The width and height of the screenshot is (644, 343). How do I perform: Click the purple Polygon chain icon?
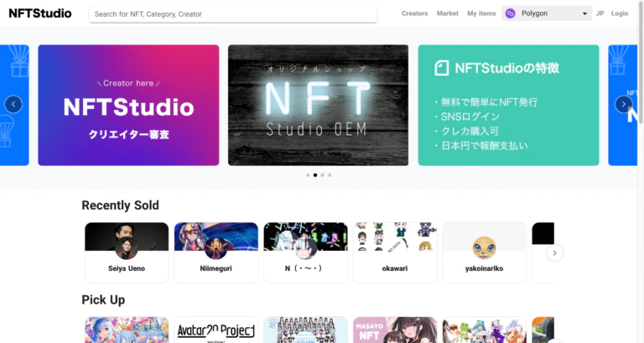(510, 13)
